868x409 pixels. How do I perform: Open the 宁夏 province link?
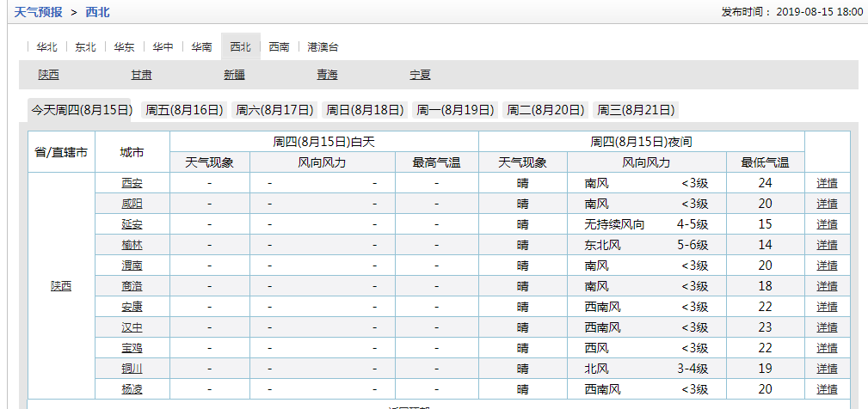420,75
